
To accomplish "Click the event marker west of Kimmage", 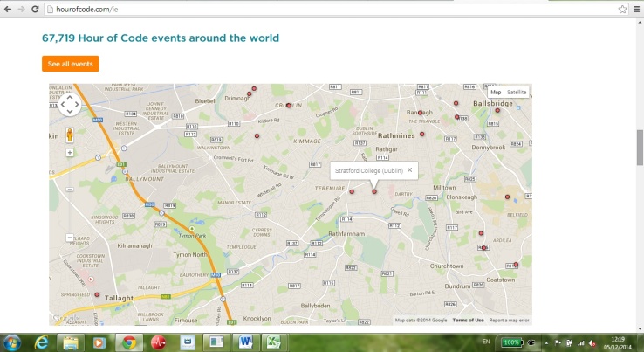I will tap(257, 135).
